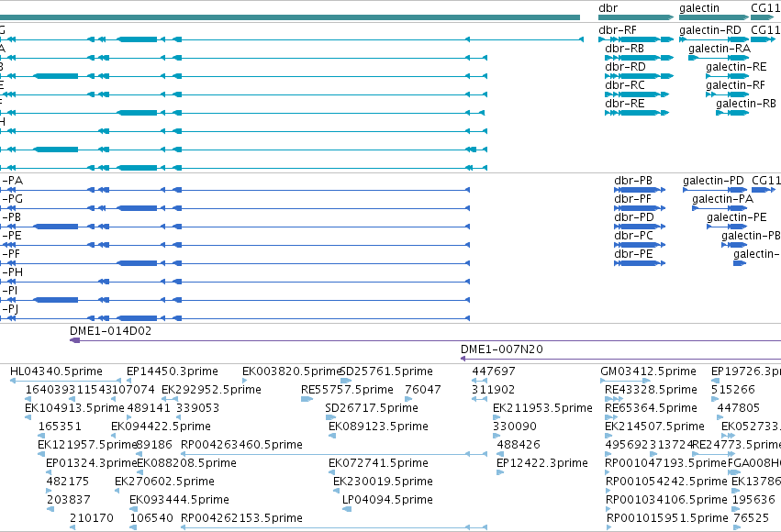Select the 488426 feature label

click(x=519, y=445)
